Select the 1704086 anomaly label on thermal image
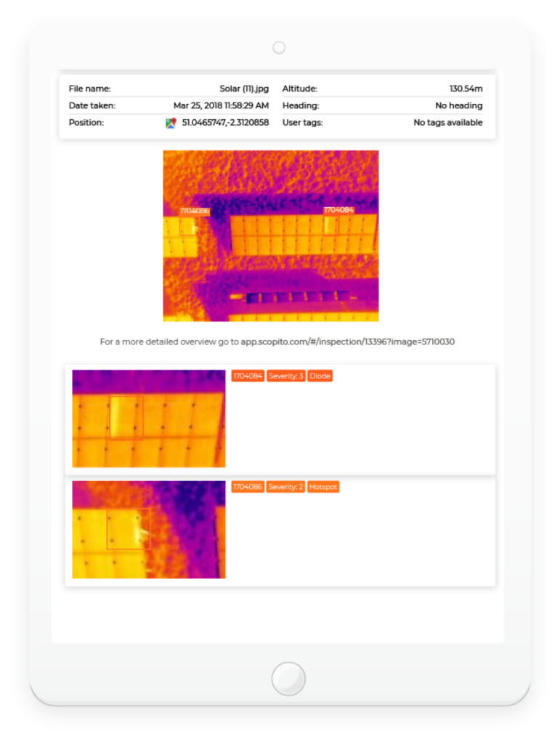Screen dimensions: 560x744 195,211
